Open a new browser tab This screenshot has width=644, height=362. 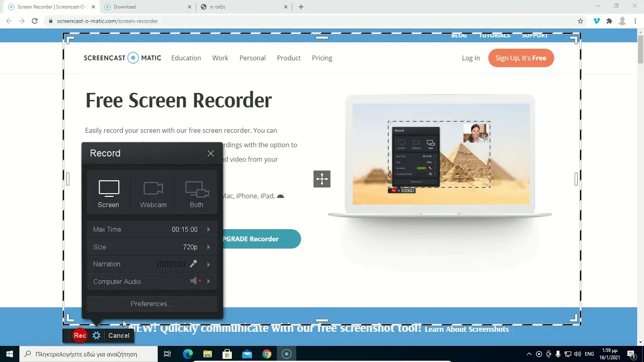(301, 7)
